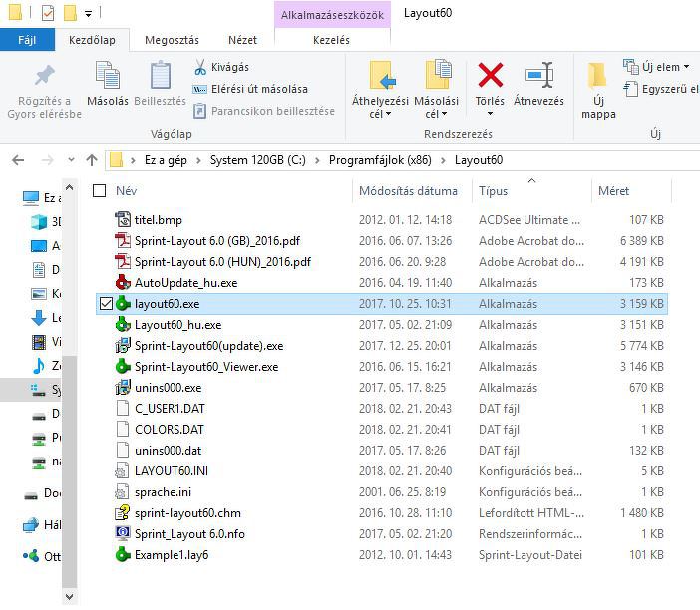Click the Up arrow navigation button
This screenshot has height=610, width=700.
pyautogui.click(x=92, y=160)
